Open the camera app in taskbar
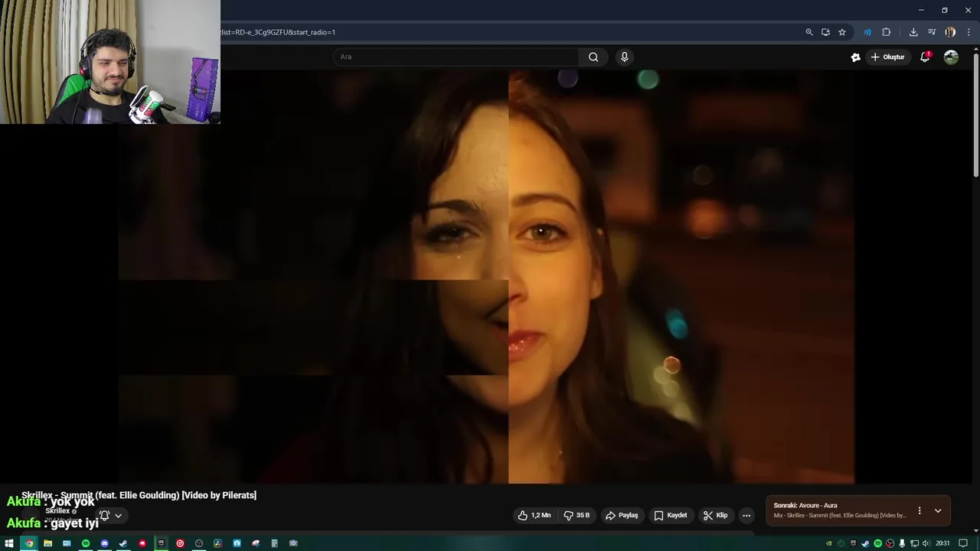The height and width of the screenshot is (551, 980). (x=293, y=543)
